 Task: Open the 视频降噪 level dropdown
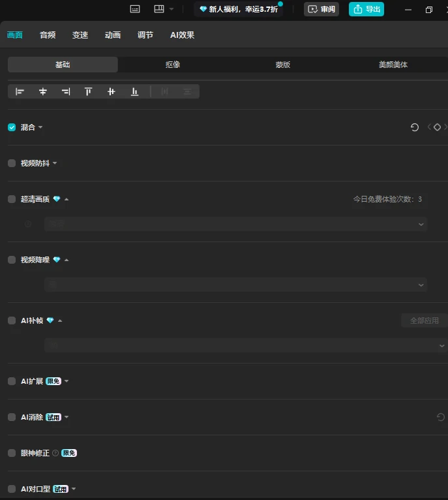[236, 285]
